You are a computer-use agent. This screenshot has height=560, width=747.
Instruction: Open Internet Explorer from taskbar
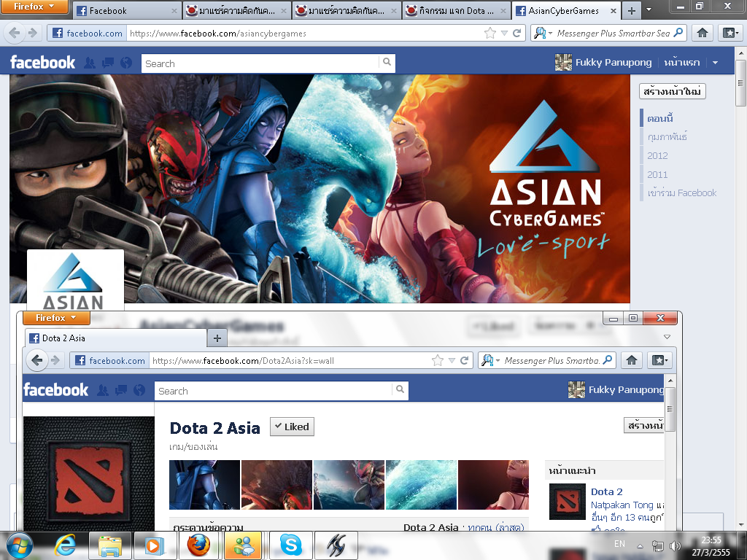click(x=64, y=545)
